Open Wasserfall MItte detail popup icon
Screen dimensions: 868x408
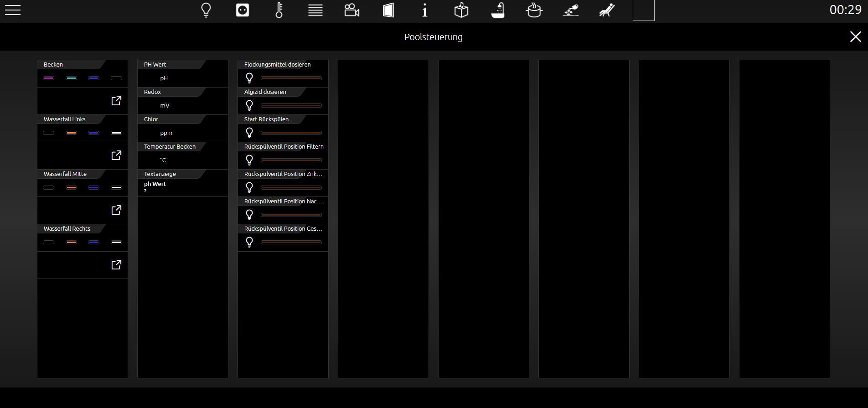click(117, 210)
